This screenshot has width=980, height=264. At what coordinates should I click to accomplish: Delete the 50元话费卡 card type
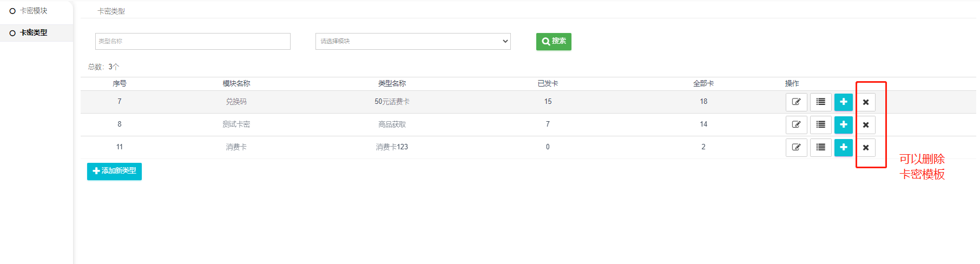[865, 102]
